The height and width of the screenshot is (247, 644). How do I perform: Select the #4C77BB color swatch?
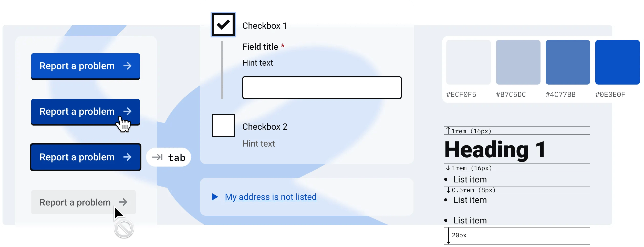point(568,62)
